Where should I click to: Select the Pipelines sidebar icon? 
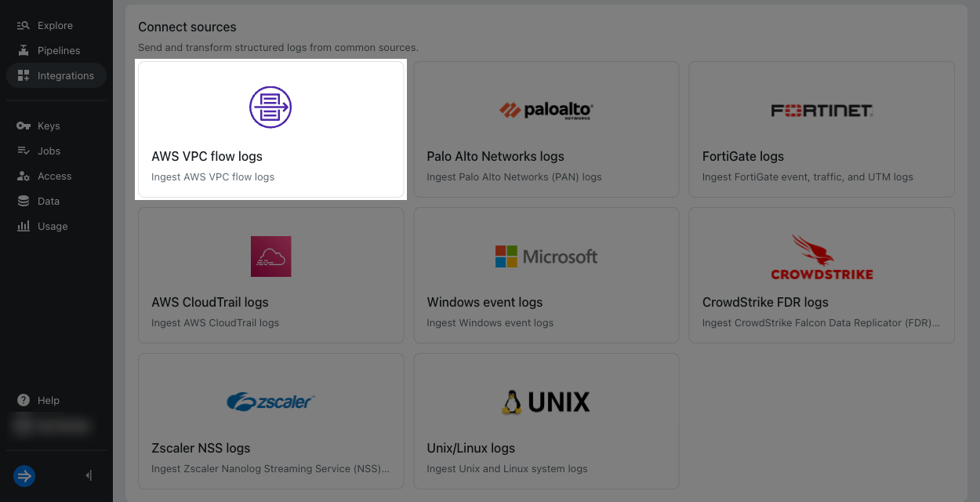[x=24, y=50]
